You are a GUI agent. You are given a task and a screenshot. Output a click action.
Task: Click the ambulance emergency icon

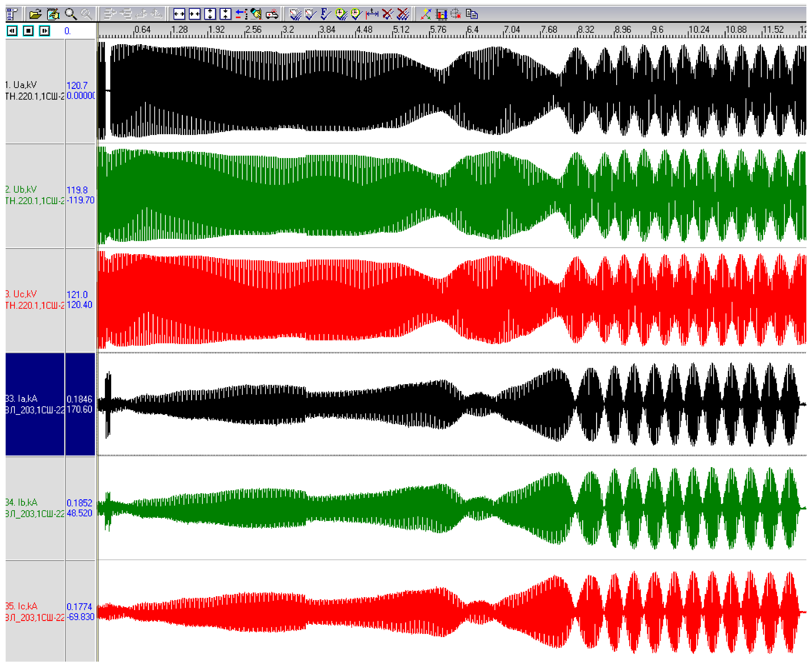(x=272, y=14)
